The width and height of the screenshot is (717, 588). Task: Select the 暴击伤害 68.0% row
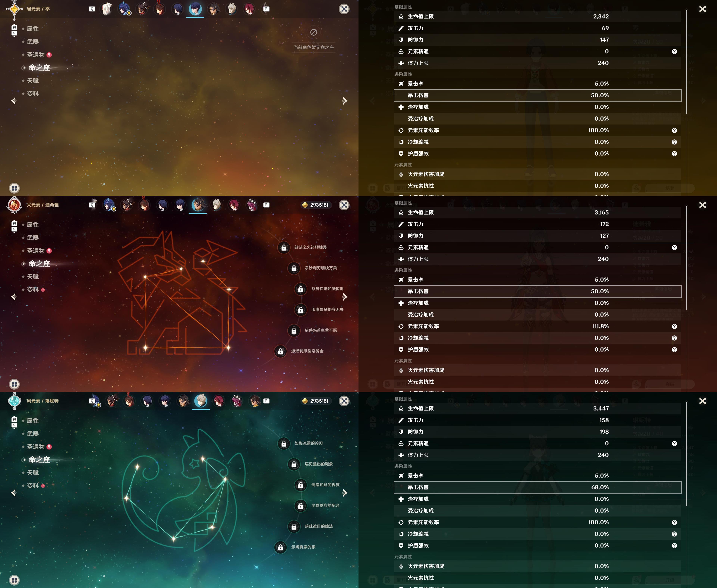click(537, 487)
